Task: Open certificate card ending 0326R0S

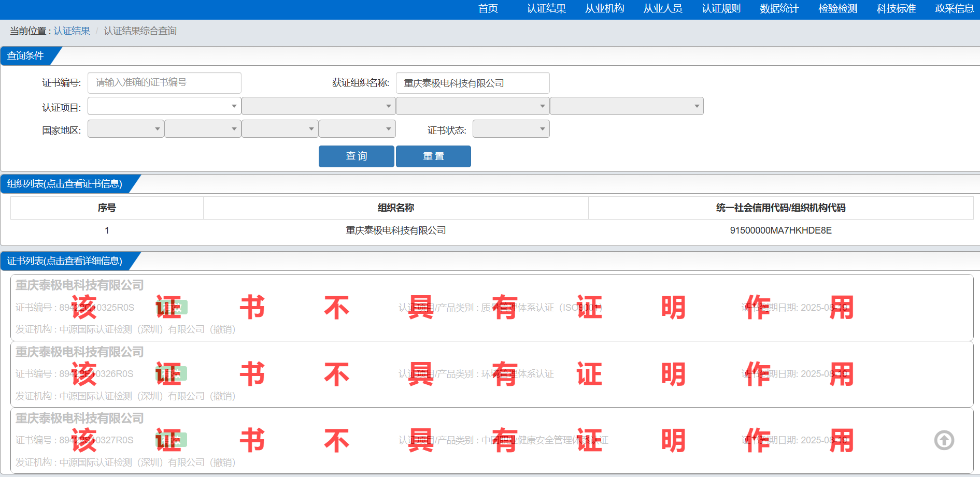Action: click(x=492, y=374)
